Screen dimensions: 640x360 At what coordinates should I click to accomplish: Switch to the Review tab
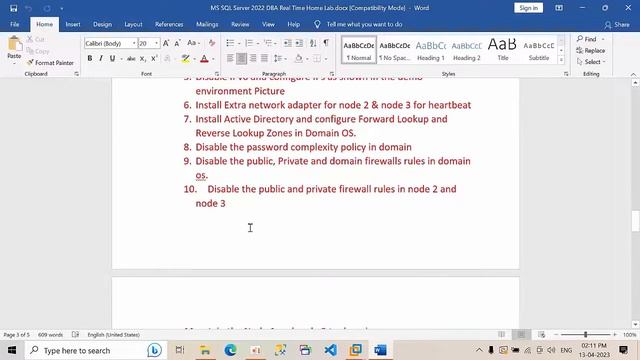point(240,24)
